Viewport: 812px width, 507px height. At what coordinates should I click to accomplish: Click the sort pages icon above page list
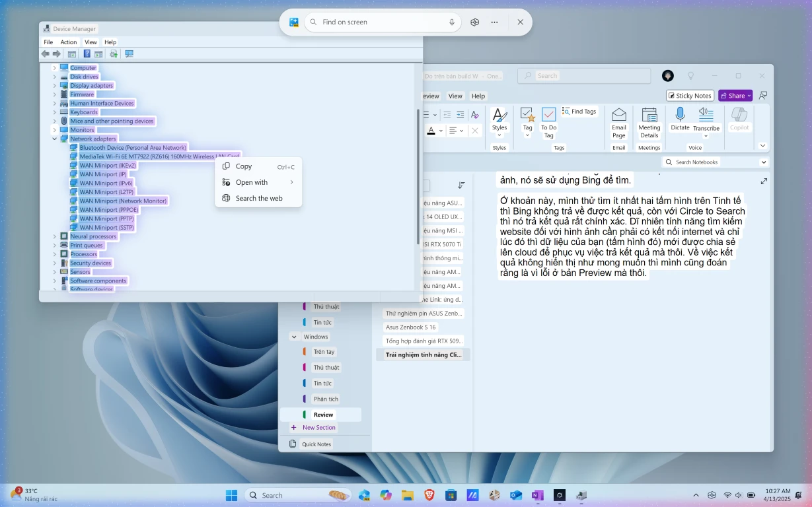(461, 186)
